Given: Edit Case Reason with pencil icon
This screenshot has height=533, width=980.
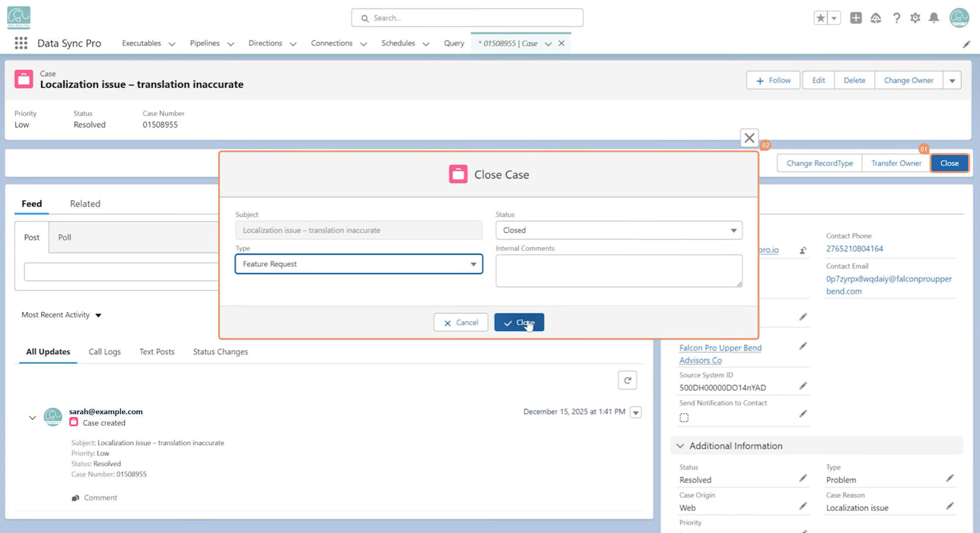Looking at the screenshot, I should point(950,506).
